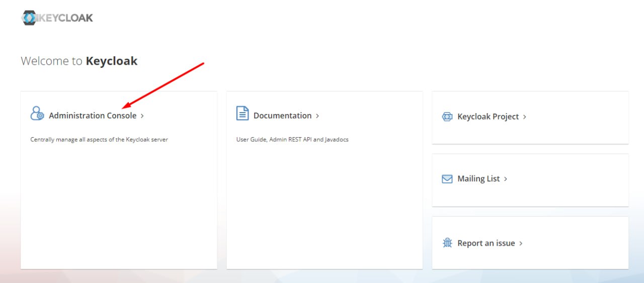
Task: Open the Mailing List link
Action: click(478, 179)
